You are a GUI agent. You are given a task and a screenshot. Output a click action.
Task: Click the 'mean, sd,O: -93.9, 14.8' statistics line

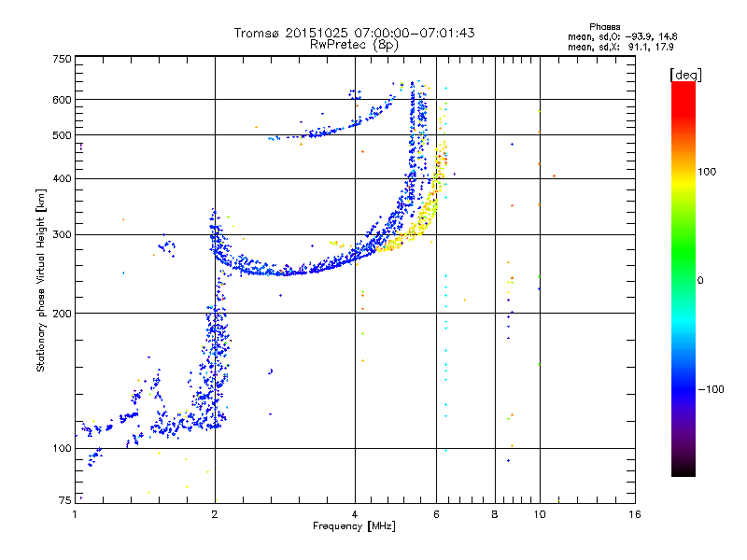point(622,36)
